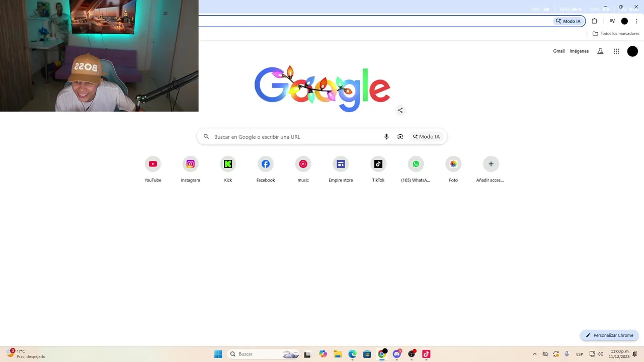Open the clock showing 11:00 p.m.
Viewport: 644px width, 362px height.
click(619, 354)
